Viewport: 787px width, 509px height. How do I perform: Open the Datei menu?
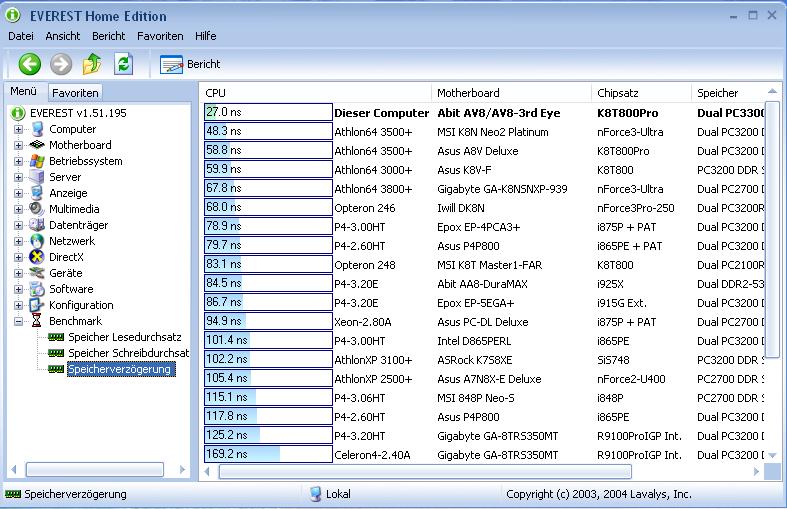21,36
